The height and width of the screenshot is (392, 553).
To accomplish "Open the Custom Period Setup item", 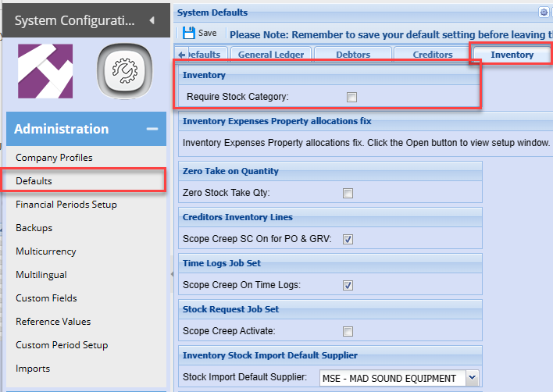I will pyautogui.click(x=62, y=345).
